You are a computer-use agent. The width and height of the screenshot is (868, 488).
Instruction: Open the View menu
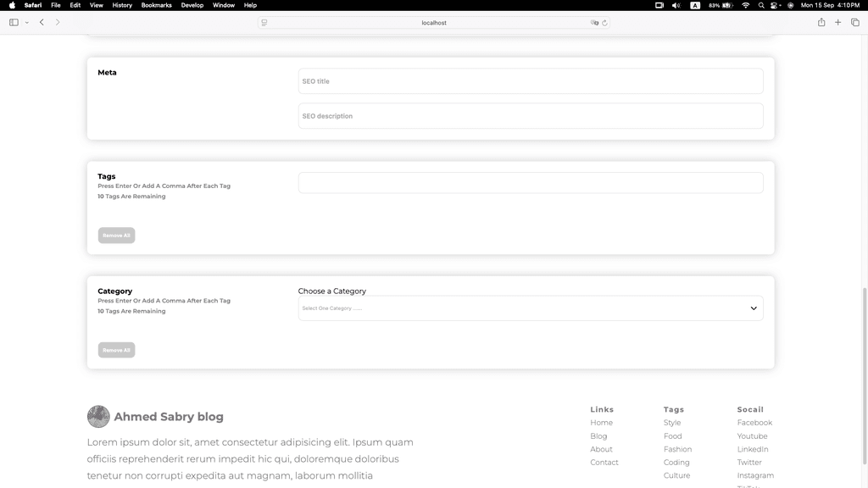(x=97, y=5)
